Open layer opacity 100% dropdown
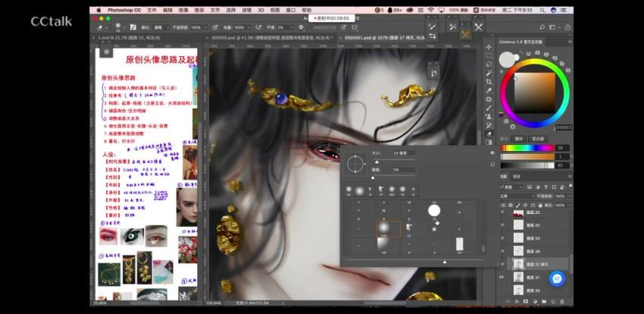This screenshot has width=644, height=314. (568, 196)
